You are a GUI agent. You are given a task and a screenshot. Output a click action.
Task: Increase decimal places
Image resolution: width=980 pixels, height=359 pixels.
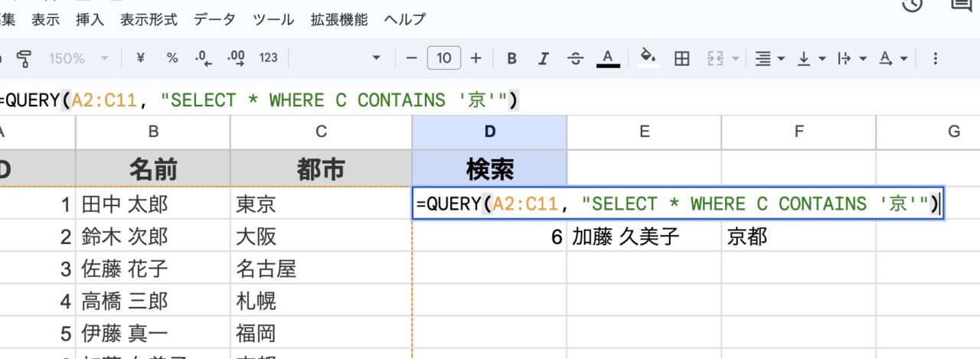(236, 58)
